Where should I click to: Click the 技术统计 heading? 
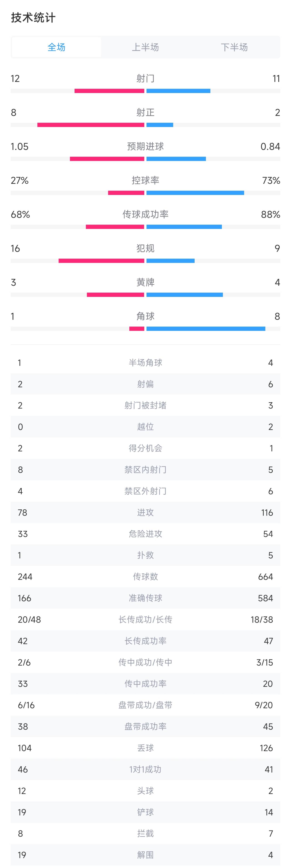coord(33,18)
